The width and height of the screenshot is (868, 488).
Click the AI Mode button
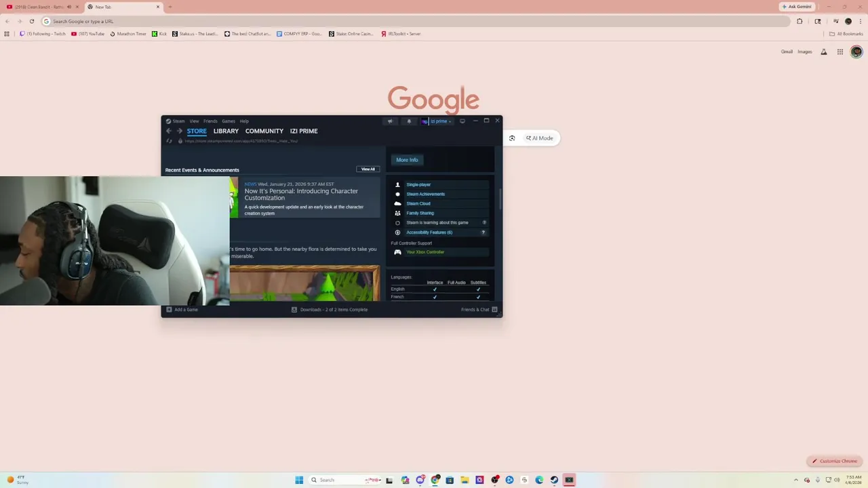540,138
